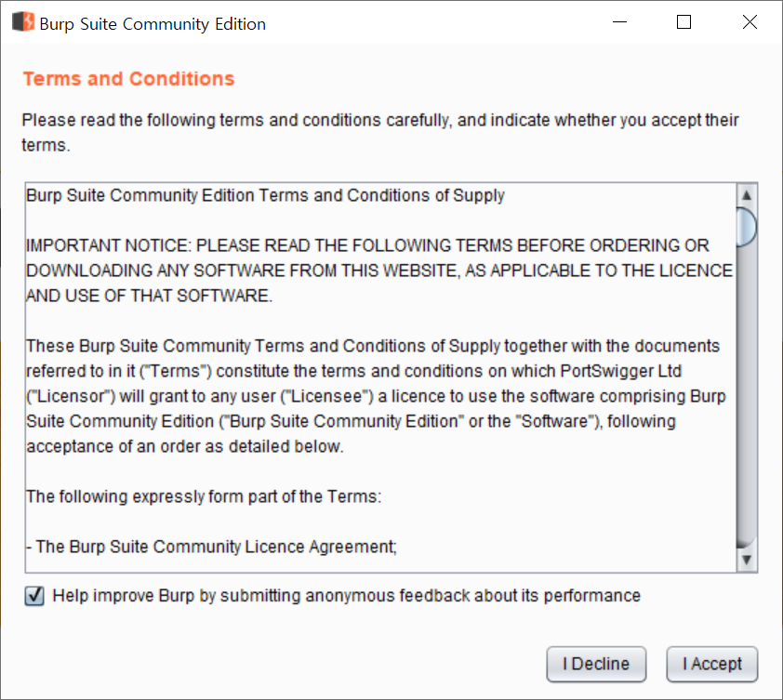
Task: Click the 'IMPORTANT NOTICE: PLEASE READ' line
Action: (x=367, y=245)
